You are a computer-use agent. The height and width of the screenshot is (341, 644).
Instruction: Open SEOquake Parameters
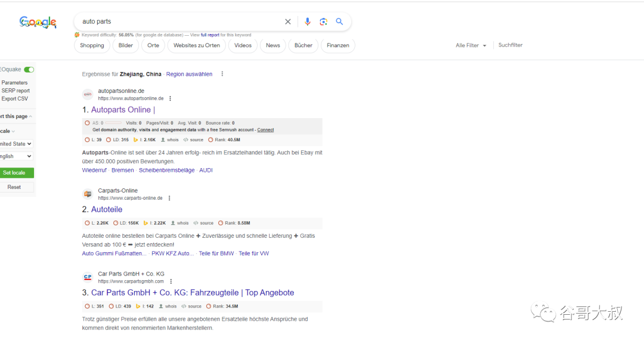point(14,83)
